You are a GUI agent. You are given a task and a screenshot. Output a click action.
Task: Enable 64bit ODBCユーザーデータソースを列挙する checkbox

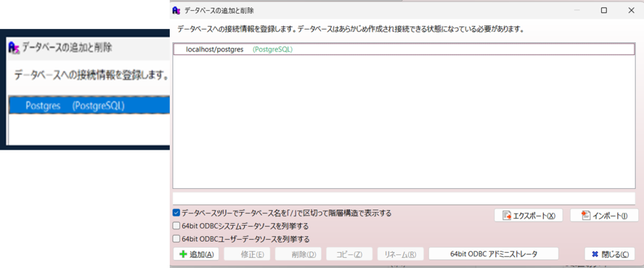click(x=177, y=239)
